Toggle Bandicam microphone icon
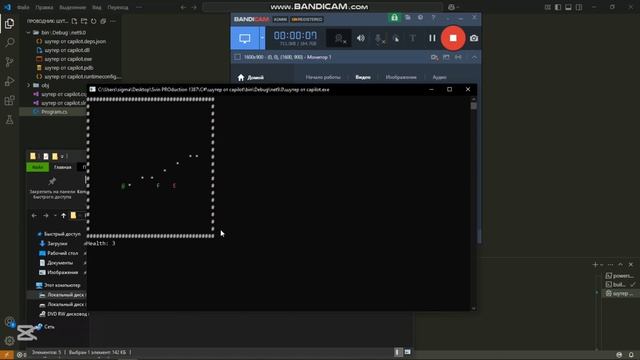This screenshot has width=640, height=360. [379, 38]
